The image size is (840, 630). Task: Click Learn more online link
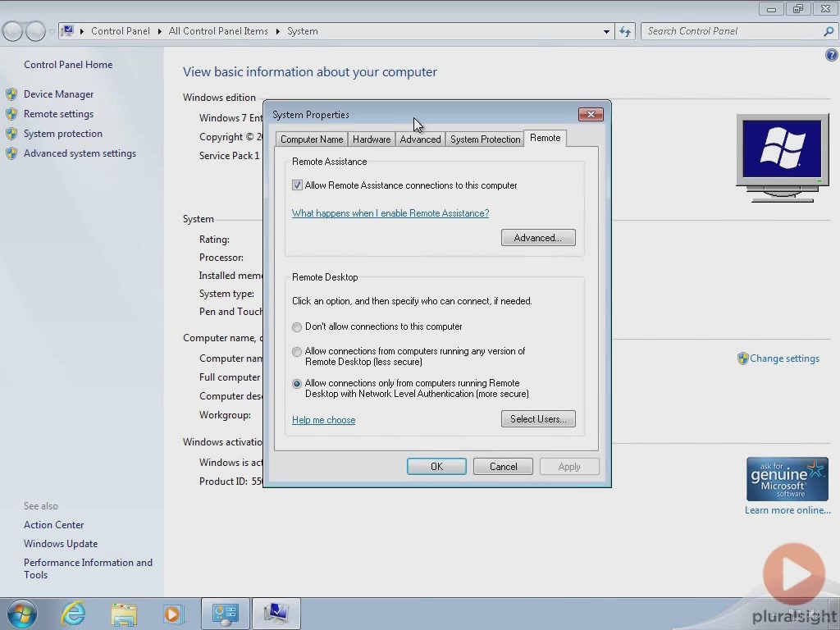[x=787, y=510]
